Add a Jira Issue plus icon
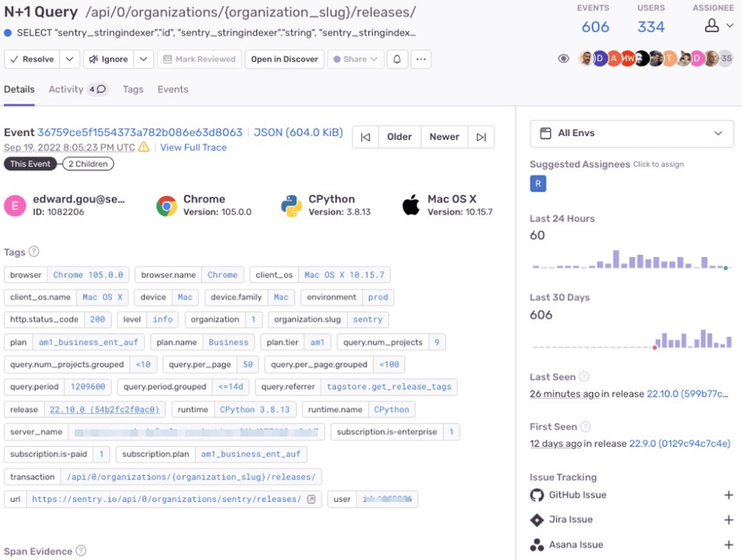 pyautogui.click(x=729, y=520)
